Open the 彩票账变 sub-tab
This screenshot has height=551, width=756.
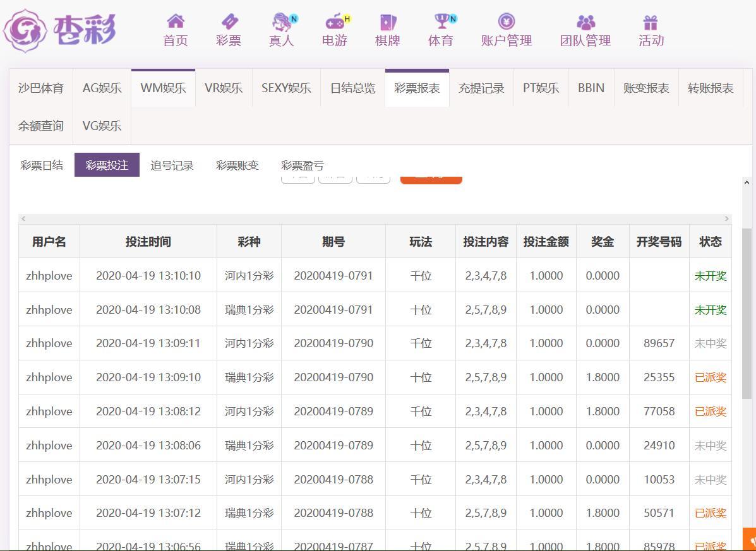point(237,165)
